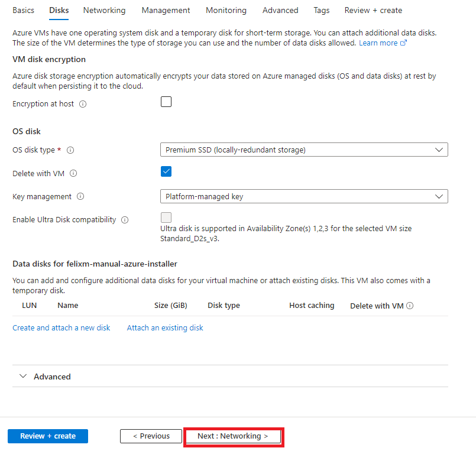Click external link icon after Learn more

tap(403, 43)
